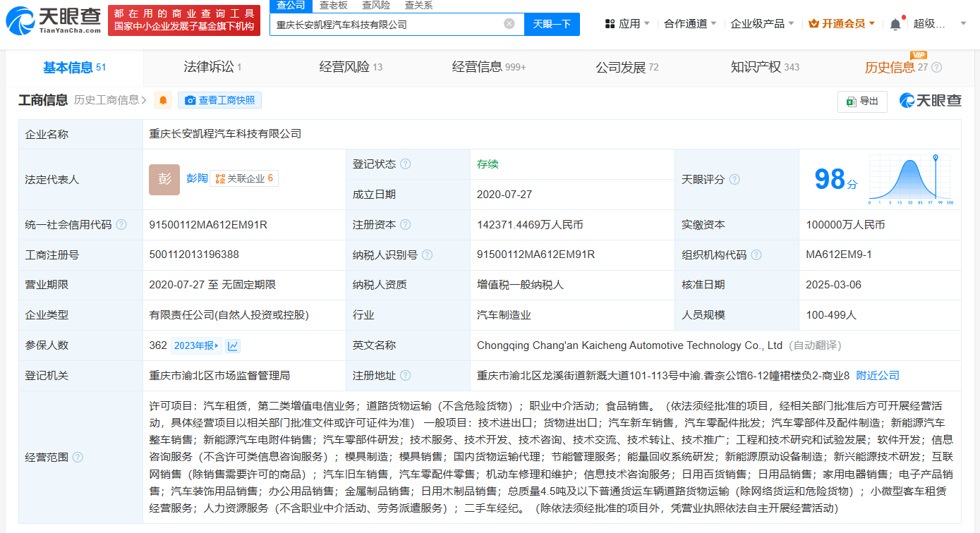Image resolution: width=980 pixels, height=533 pixels.
Task: Switch to the 查老板 search tab
Action: click(x=333, y=6)
